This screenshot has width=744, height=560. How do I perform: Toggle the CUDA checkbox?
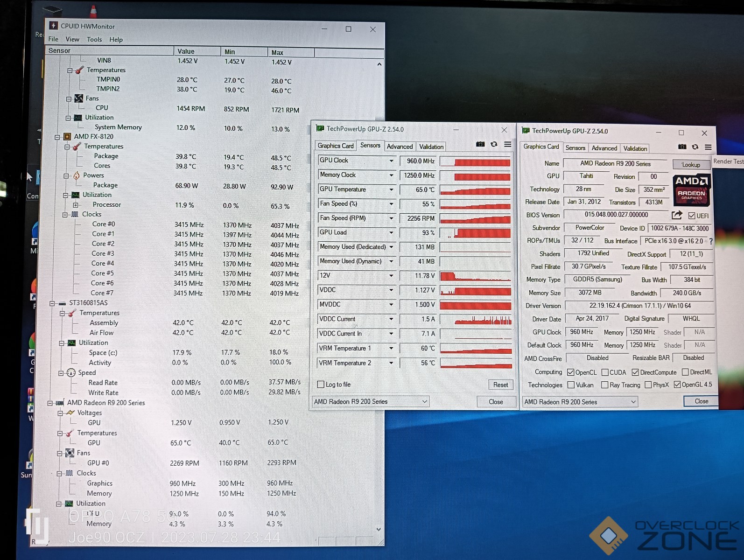tap(605, 372)
